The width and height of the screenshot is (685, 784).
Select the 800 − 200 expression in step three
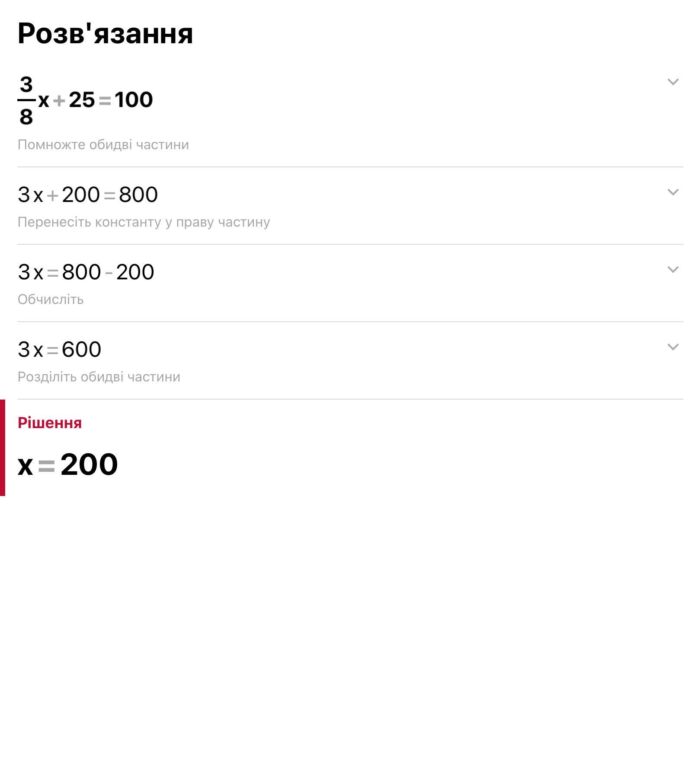click(x=108, y=272)
